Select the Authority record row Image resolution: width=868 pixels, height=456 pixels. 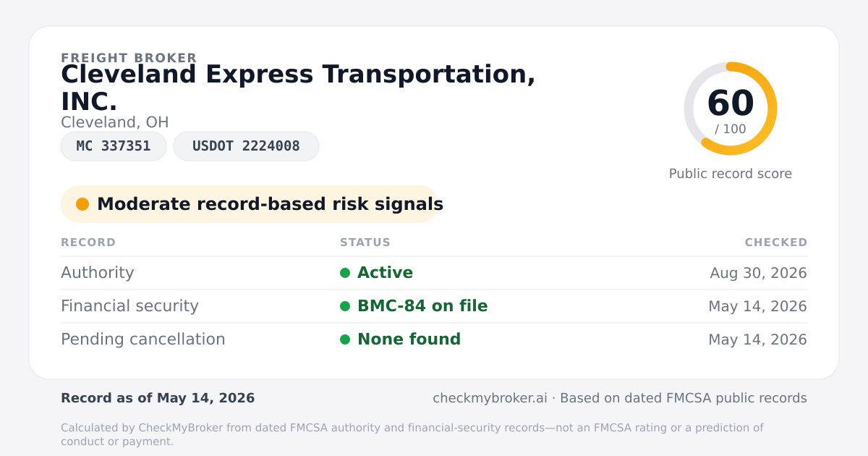[434, 273]
